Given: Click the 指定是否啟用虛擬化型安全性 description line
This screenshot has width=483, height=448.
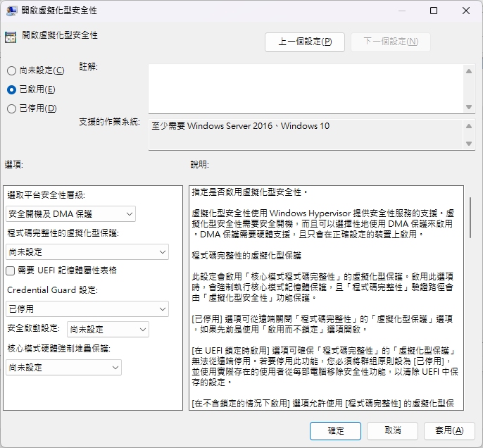Looking at the screenshot, I should pos(249,192).
